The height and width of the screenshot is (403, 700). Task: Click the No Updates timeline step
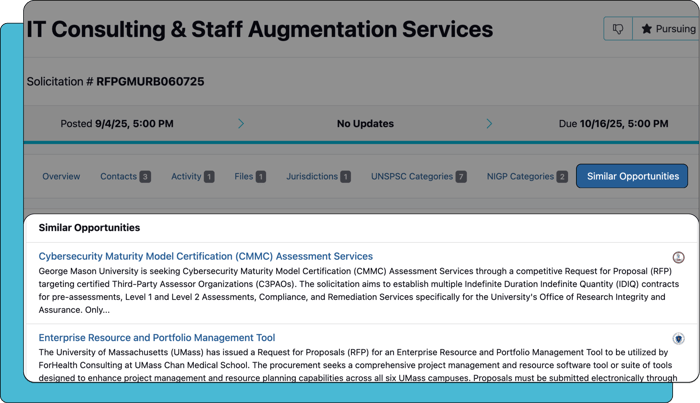365,124
